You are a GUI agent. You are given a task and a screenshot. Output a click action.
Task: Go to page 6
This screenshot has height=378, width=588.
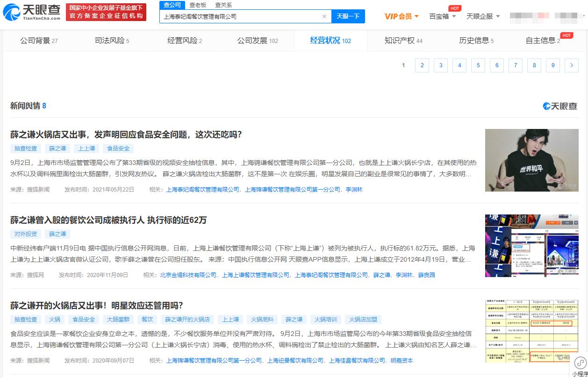497,65
